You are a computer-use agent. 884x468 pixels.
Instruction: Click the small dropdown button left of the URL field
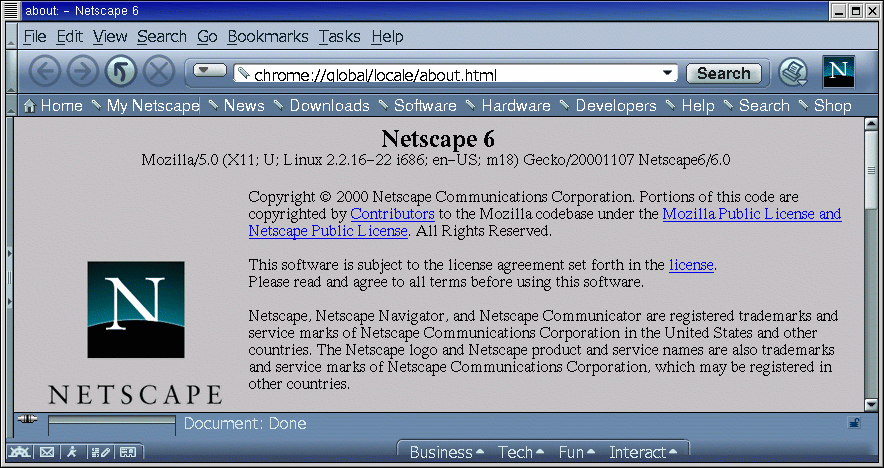[210, 70]
